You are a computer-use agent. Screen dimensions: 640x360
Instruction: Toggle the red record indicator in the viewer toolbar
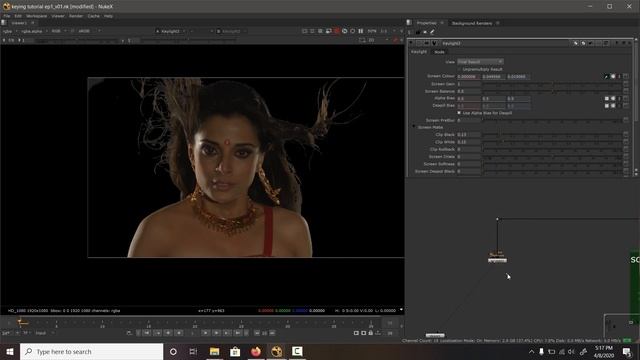click(337, 31)
